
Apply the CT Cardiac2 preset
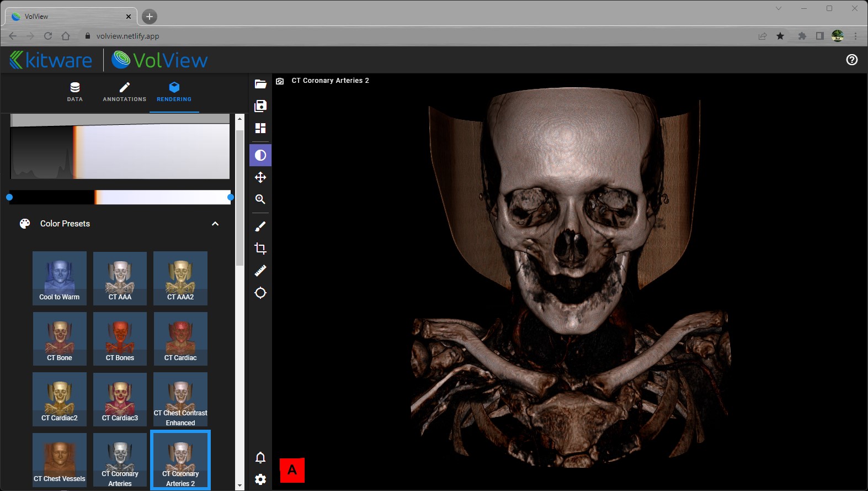(x=60, y=399)
